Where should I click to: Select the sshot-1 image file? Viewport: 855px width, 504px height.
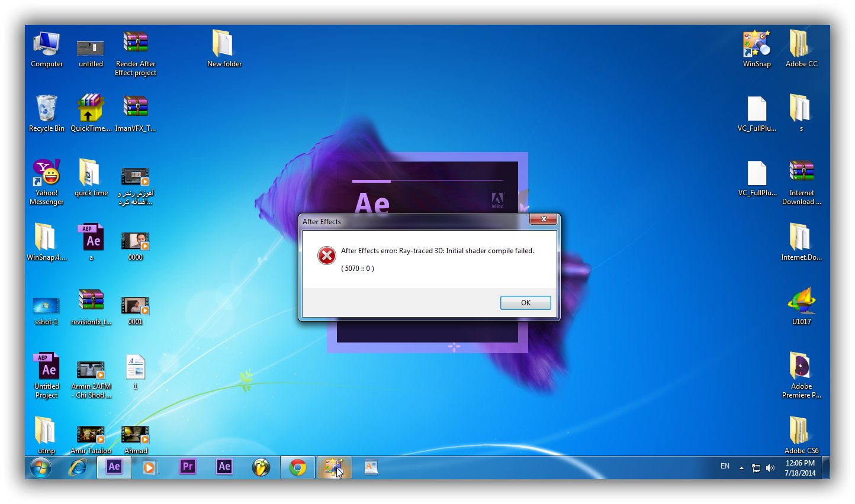click(47, 311)
